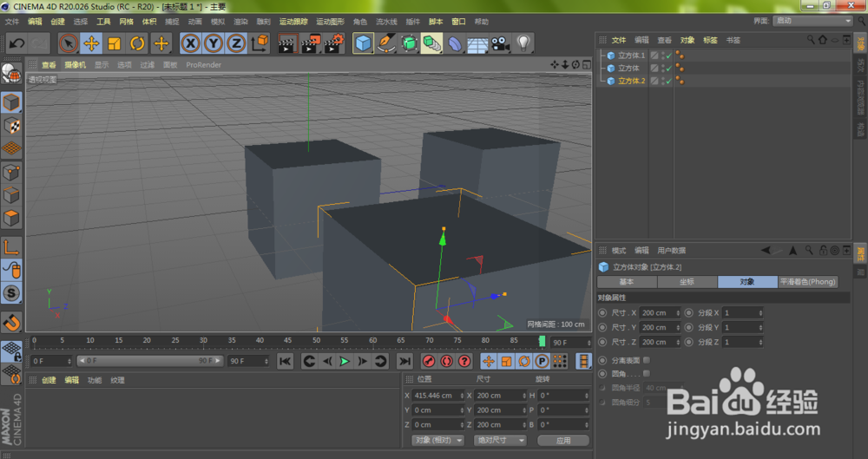Open viewport 摄像机 menu
The height and width of the screenshot is (459, 868).
point(76,65)
